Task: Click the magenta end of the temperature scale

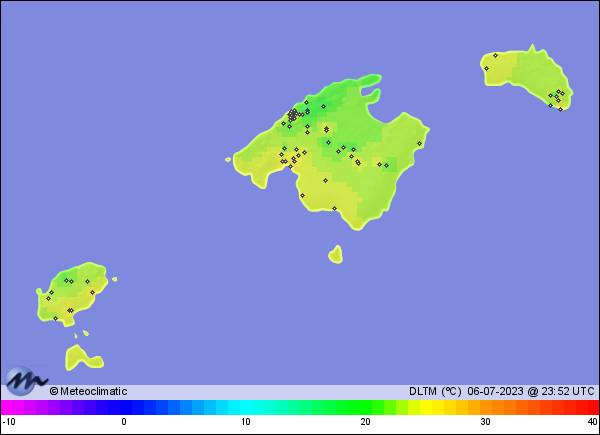Action: coord(8,407)
